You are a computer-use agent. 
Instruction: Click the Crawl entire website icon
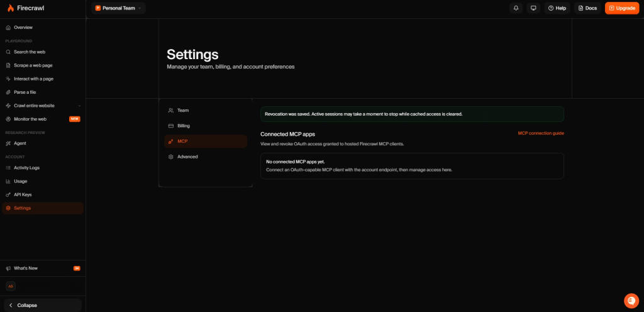pyautogui.click(x=8, y=106)
